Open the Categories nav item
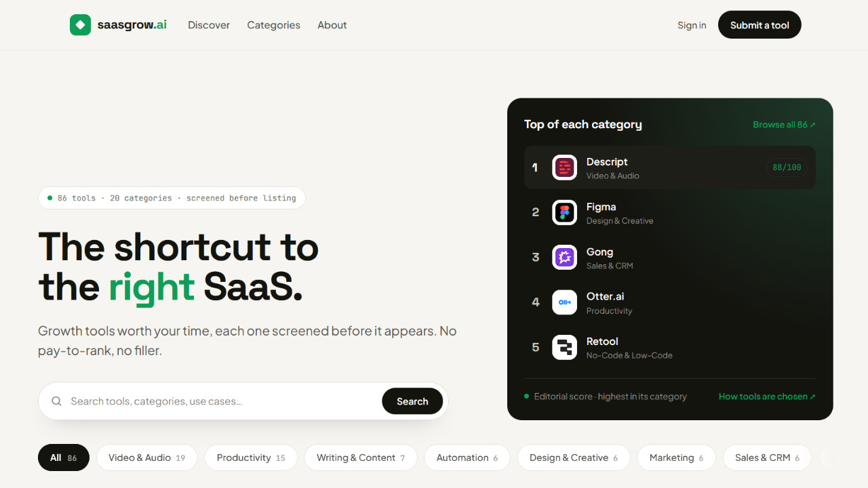Viewport: 868px width, 488px height. [x=273, y=25]
